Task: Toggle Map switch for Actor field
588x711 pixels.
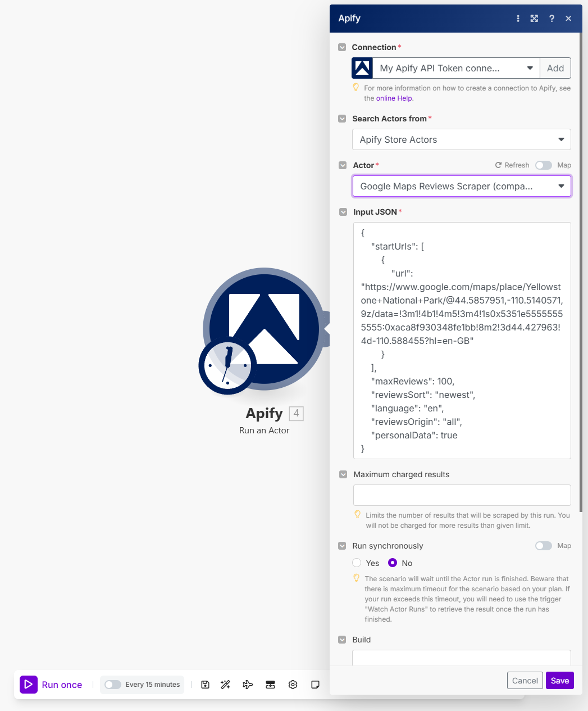Action: pyautogui.click(x=543, y=165)
